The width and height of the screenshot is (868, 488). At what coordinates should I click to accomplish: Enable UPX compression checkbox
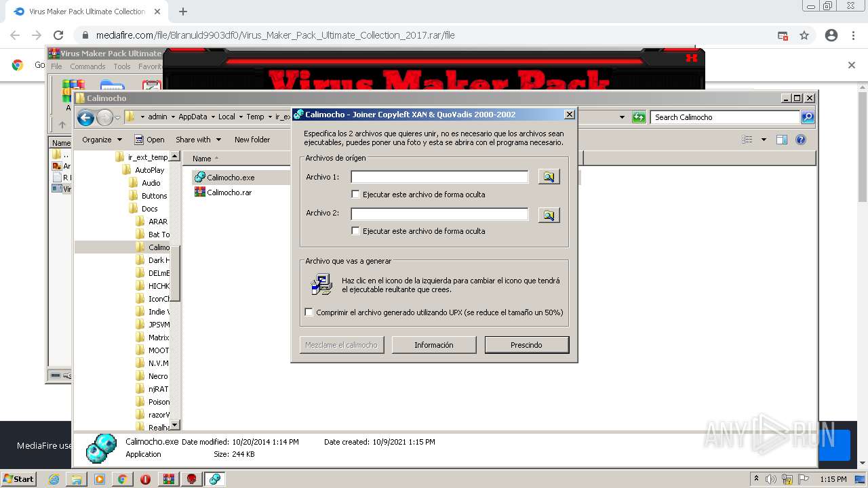click(x=309, y=312)
